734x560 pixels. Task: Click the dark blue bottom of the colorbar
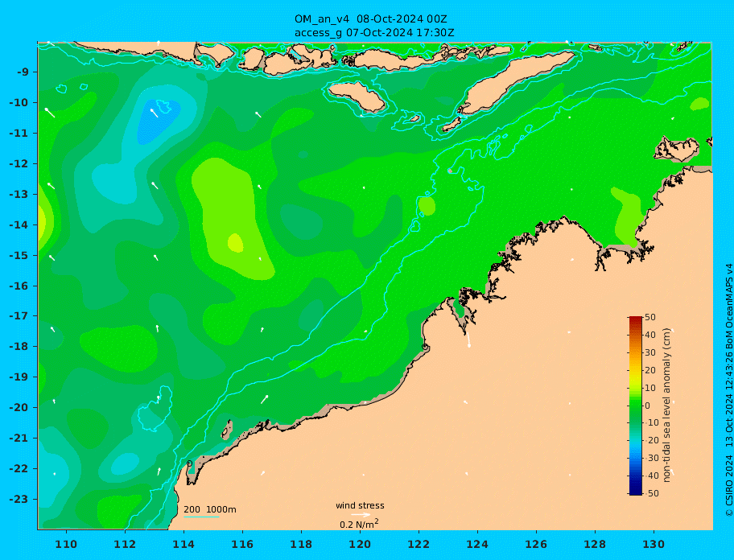tap(636, 492)
